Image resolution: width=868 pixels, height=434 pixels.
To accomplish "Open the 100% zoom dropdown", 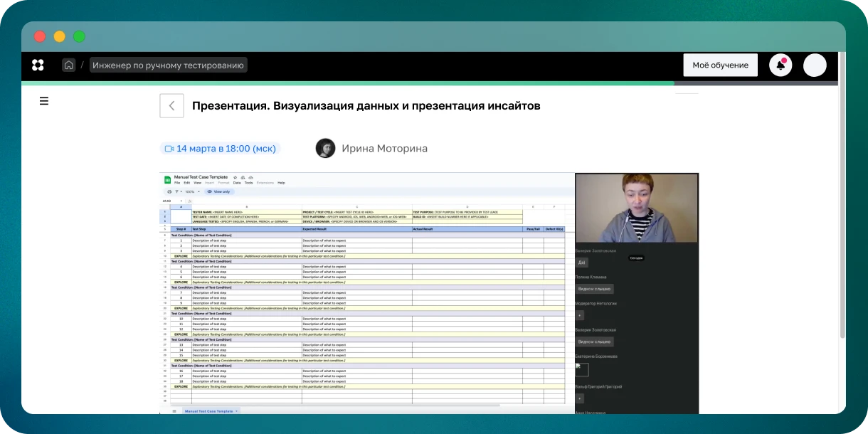I will (191, 191).
